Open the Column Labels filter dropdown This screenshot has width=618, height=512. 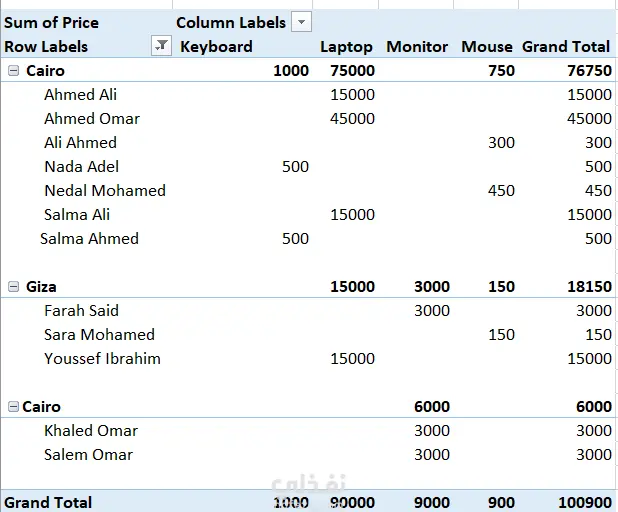tap(302, 22)
